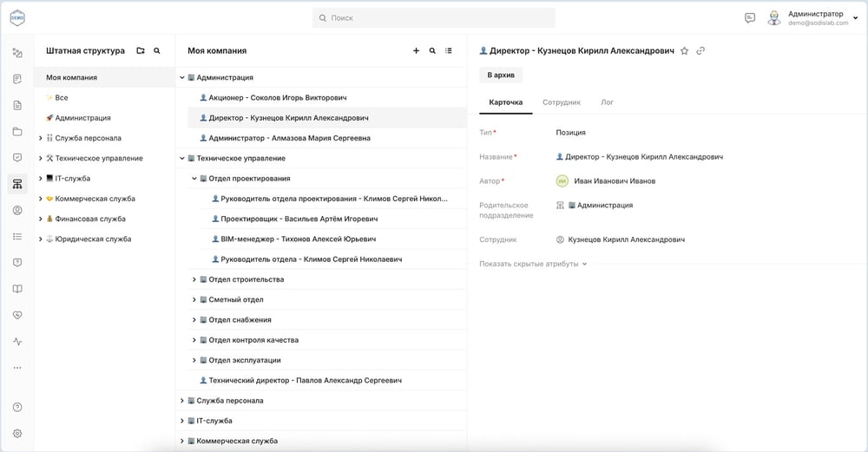
Task: Open the tasks note icon in sidebar
Action: click(x=17, y=79)
